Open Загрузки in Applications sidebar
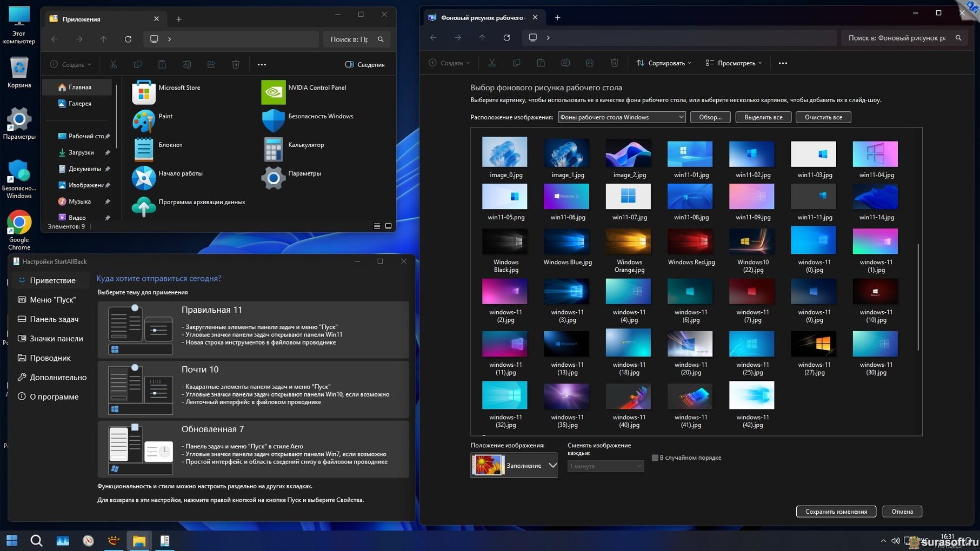The width and height of the screenshot is (980, 551). [81, 152]
